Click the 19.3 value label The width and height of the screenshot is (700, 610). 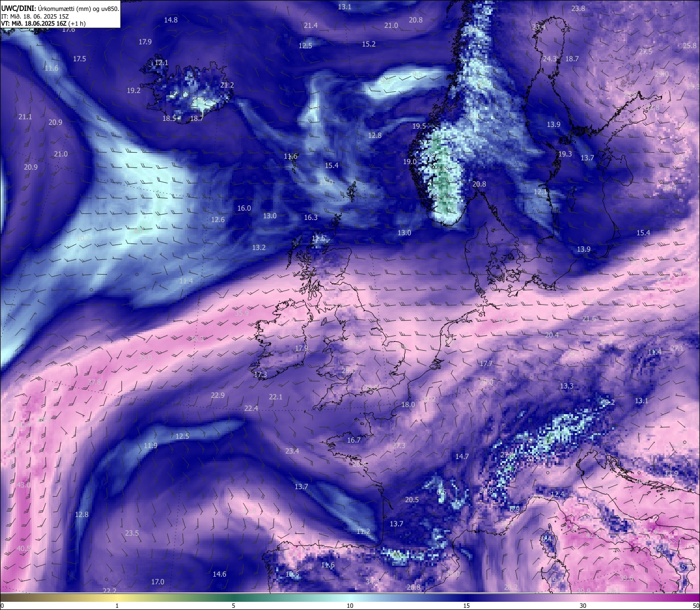(565, 154)
